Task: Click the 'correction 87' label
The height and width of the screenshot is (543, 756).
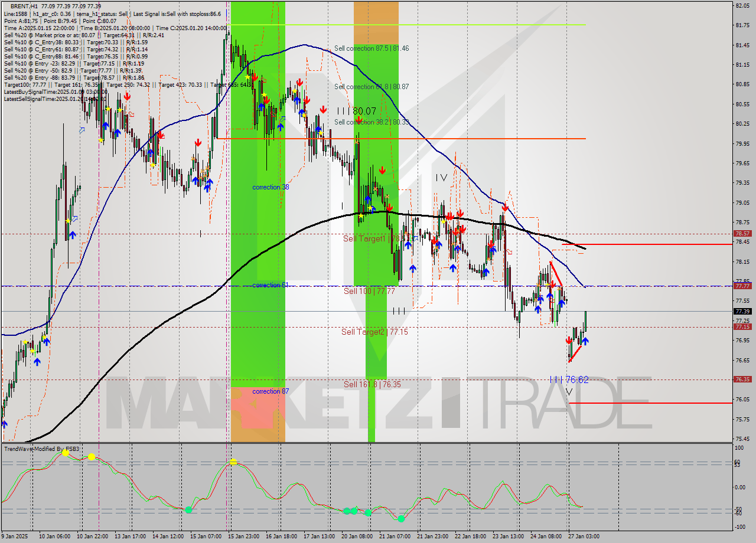Action: tap(271, 391)
